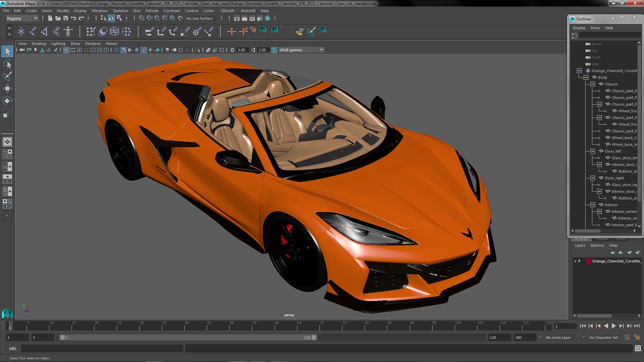Collapse the Chassis node in Outliner
This screenshot has height=362, width=644.
click(x=593, y=84)
